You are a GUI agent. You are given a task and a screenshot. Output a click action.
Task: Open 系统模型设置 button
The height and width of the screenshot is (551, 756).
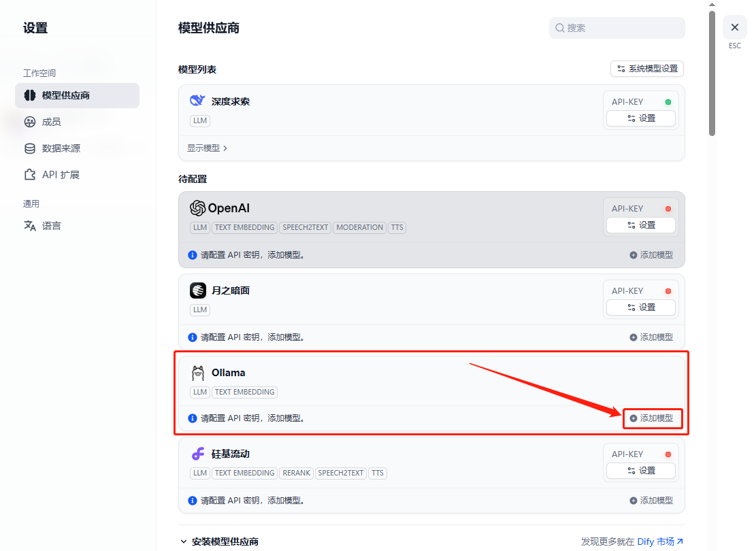tap(647, 69)
